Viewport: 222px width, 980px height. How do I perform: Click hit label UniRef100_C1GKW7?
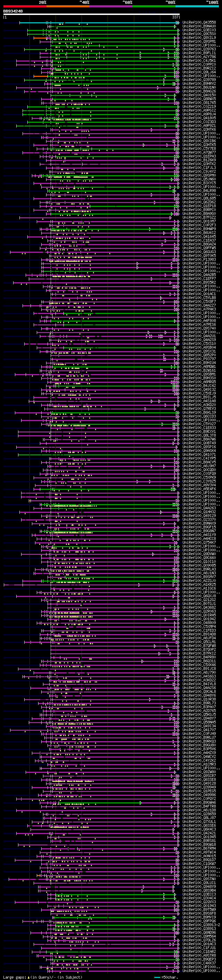pos(199,864)
